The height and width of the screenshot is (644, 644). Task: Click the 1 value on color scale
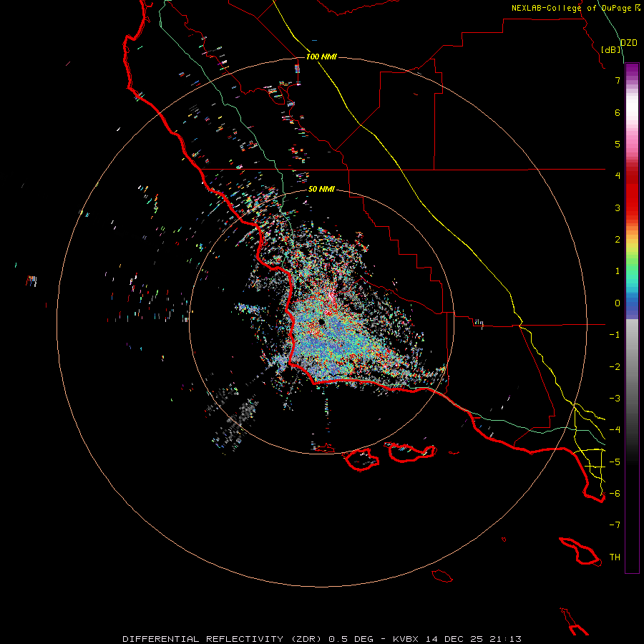(618, 271)
